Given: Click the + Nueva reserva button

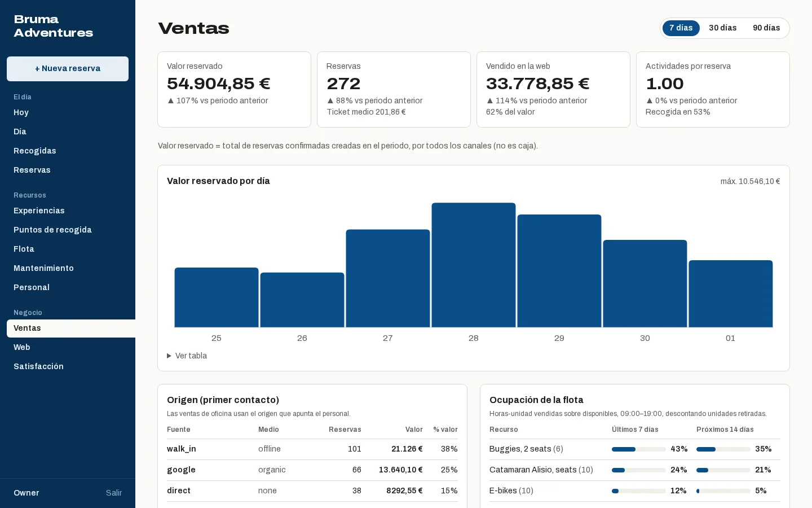Looking at the screenshot, I should coord(68,69).
